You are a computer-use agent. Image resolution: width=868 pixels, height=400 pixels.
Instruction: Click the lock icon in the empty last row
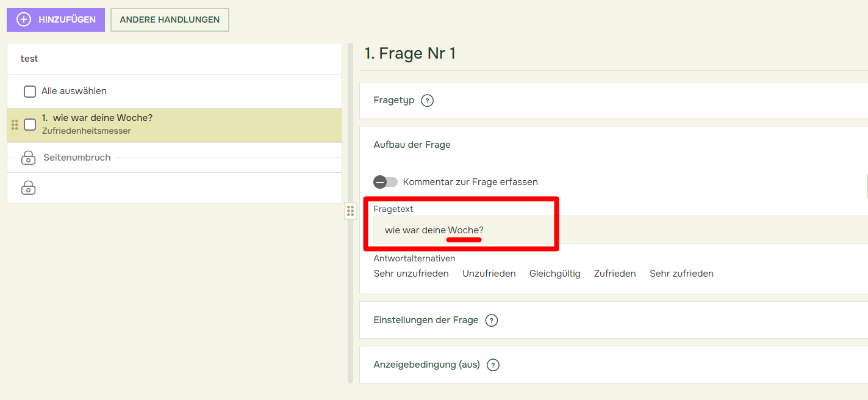(x=28, y=187)
